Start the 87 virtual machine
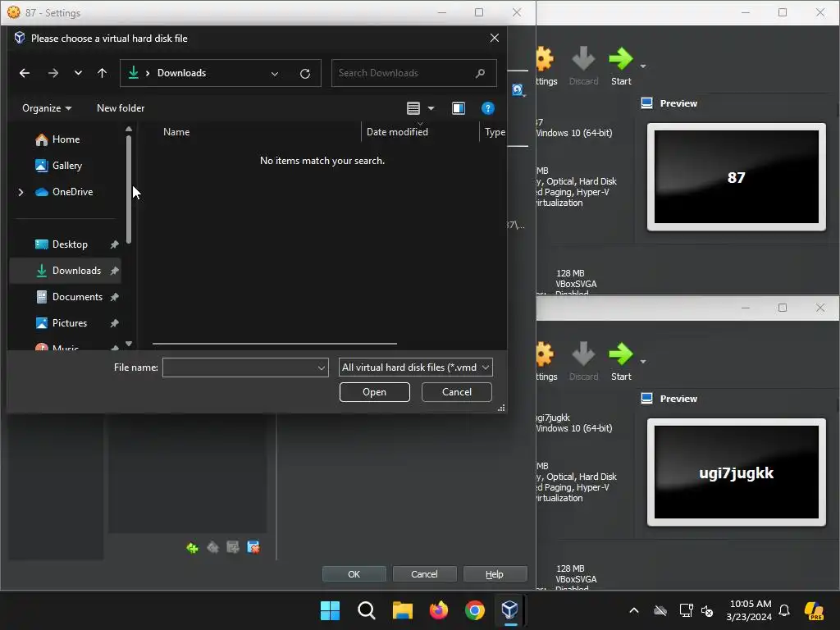 click(621, 66)
